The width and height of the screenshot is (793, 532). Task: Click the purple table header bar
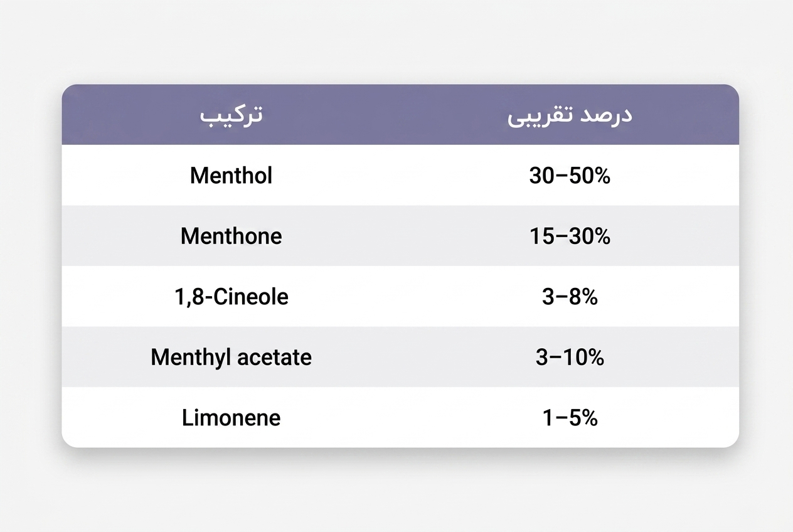400,115
